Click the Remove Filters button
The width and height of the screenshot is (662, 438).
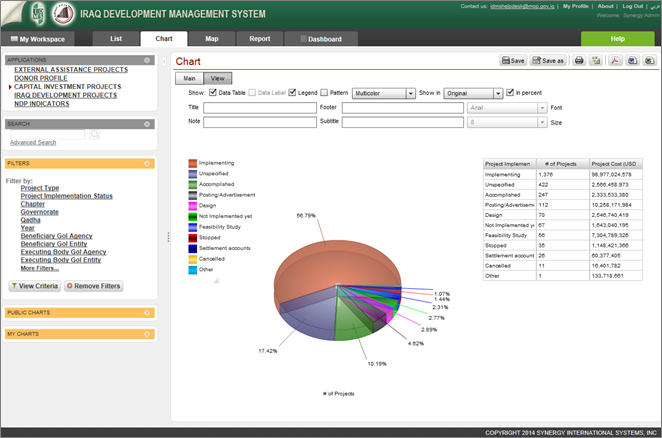tap(93, 286)
